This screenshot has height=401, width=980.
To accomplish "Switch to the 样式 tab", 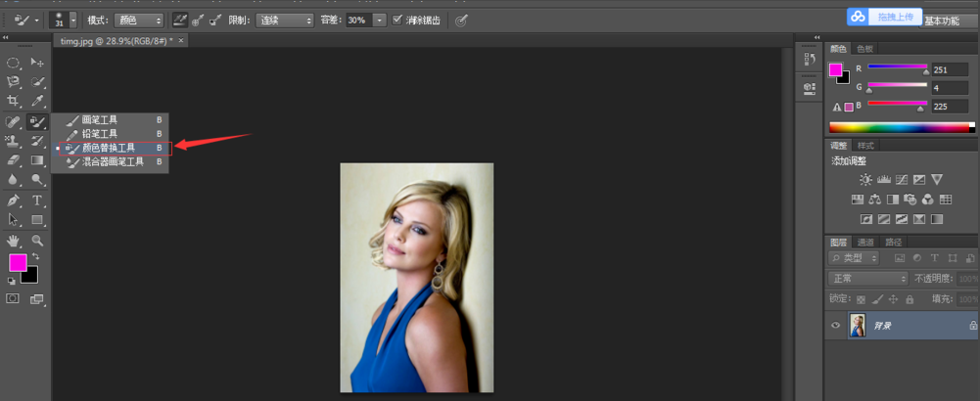I will pos(865,145).
